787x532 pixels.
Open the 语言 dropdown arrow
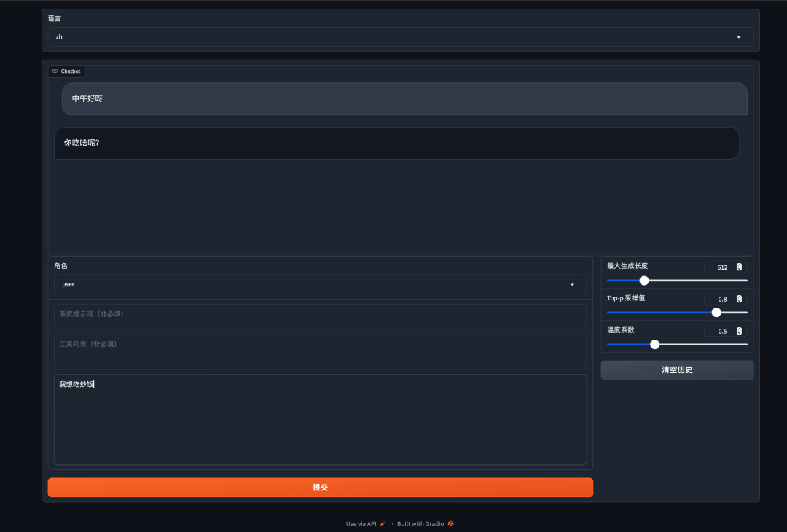coord(738,37)
